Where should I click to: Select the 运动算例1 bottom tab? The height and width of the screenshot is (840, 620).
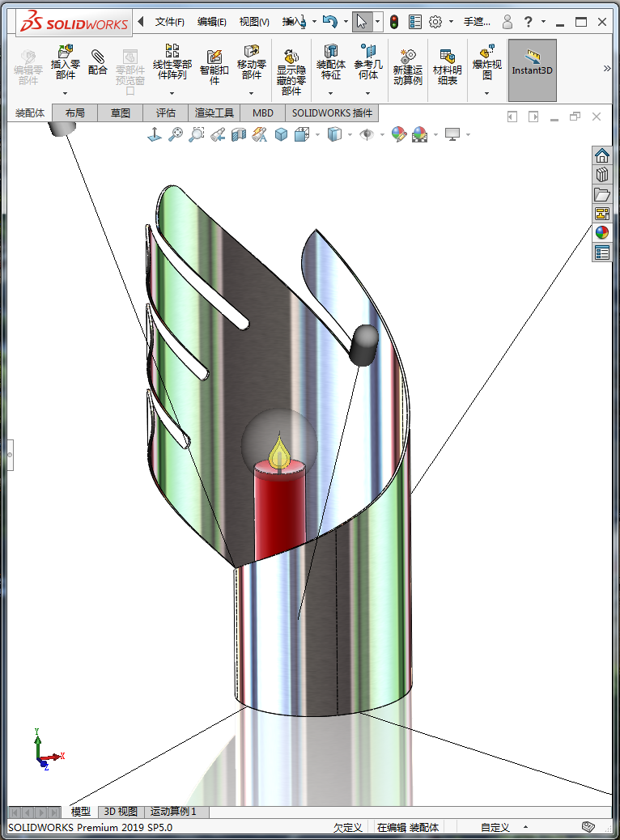coord(173,812)
